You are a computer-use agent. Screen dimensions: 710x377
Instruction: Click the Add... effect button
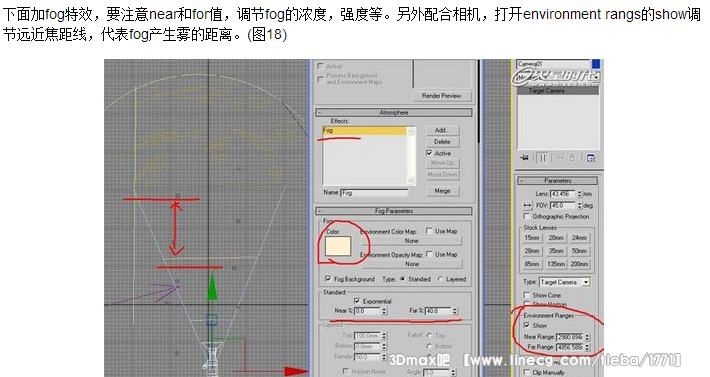[x=442, y=130]
